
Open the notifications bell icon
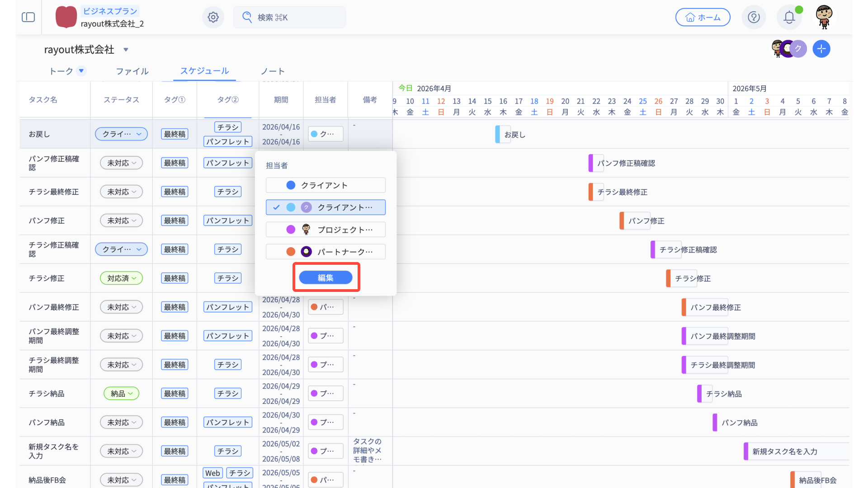click(x=789, y=17)
